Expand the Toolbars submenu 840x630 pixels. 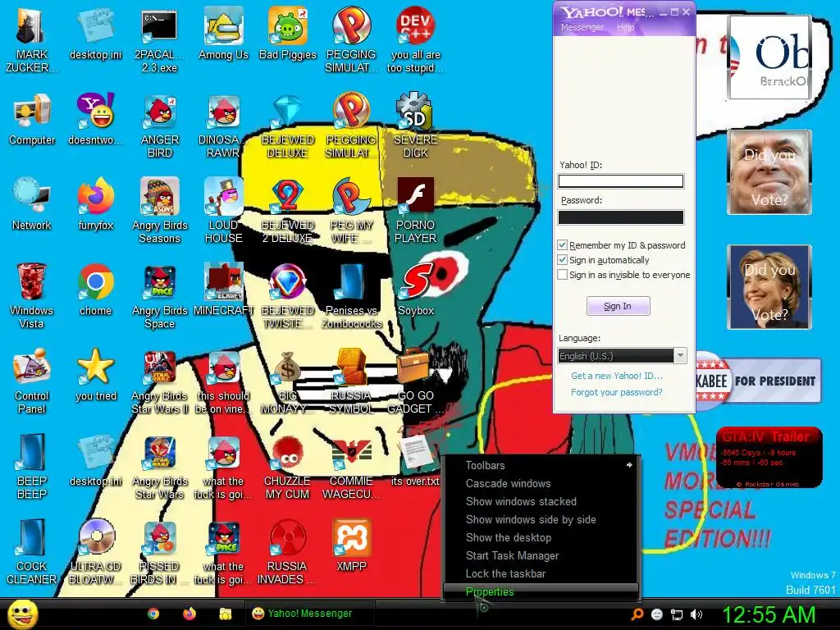[x=541, y=465]
